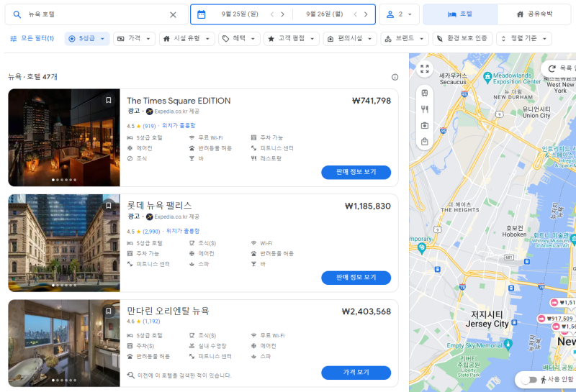Screen dimensions: 576x392
Task: Open the 5성급 filter dropdown
Action: pos(87,39)
